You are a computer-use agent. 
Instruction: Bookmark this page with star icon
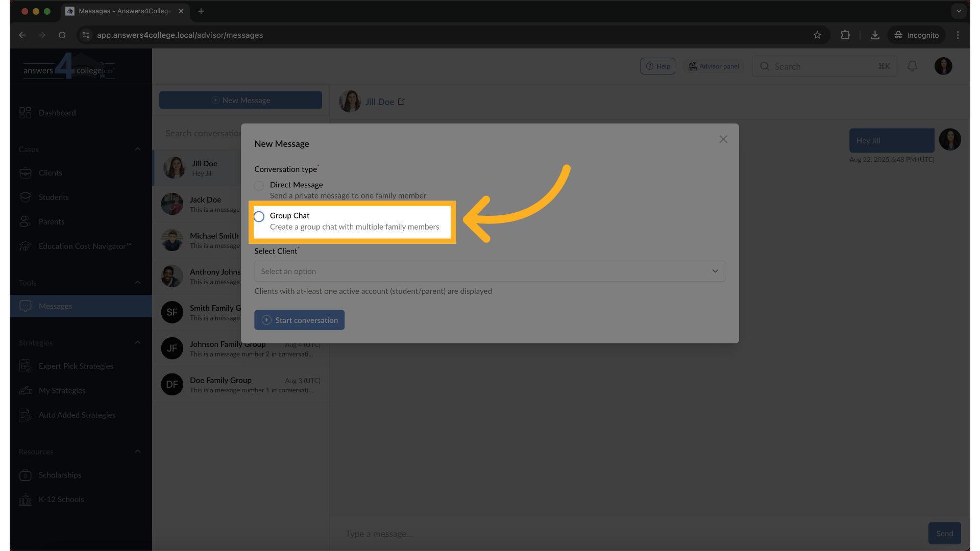(x=817, y=35)
